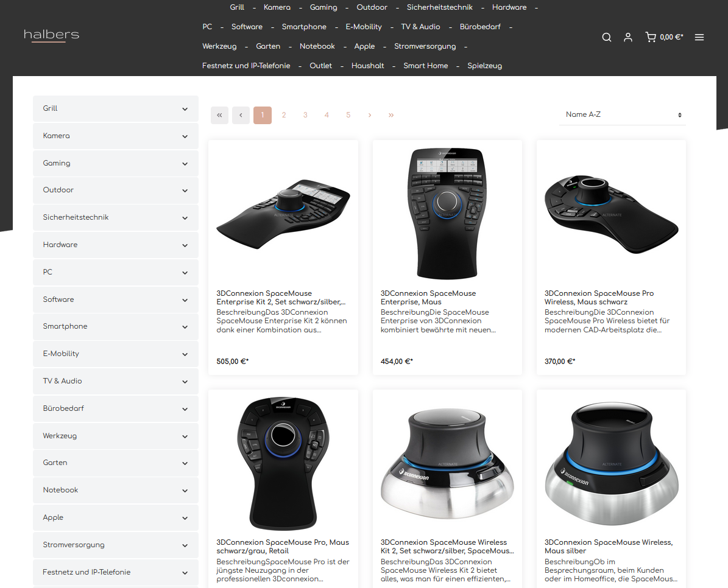Open 3DConnexion SpaceMouse Enterprise Kit 2 title
This screenshot has width=728, height=588.
coord(281,298)
